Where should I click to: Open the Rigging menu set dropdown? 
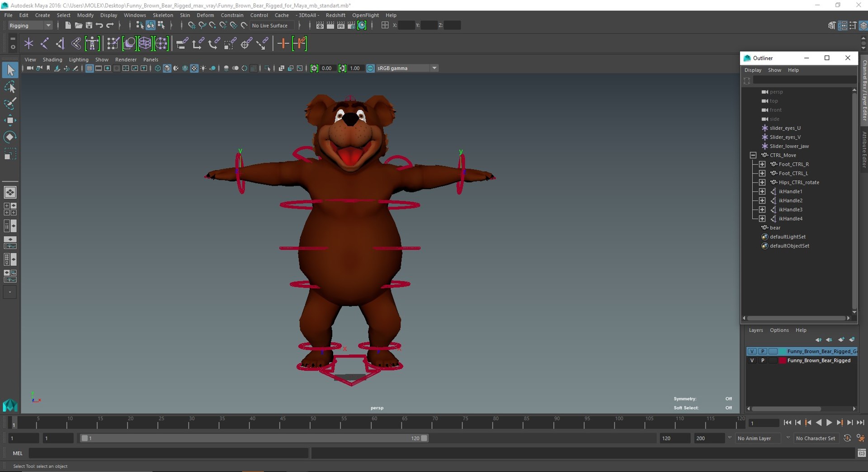(x=30, y=25)
